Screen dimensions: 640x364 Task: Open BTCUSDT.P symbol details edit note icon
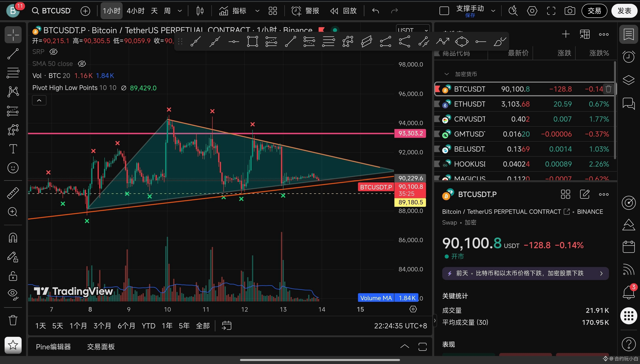(585, 194)
